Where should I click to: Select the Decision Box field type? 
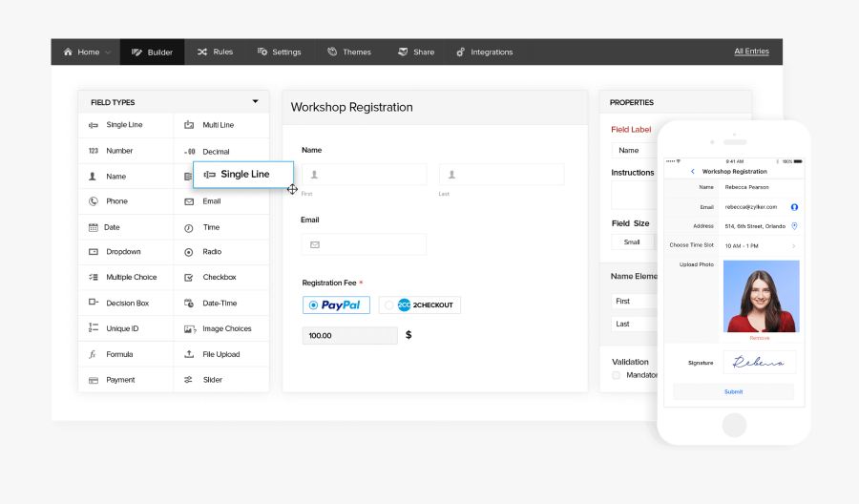[x=126, y=304]
